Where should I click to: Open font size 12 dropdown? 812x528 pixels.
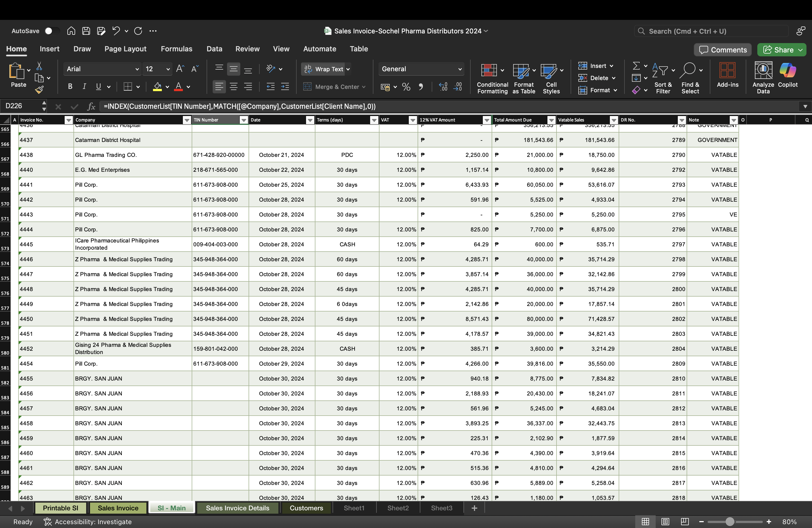tap(168, 69)
